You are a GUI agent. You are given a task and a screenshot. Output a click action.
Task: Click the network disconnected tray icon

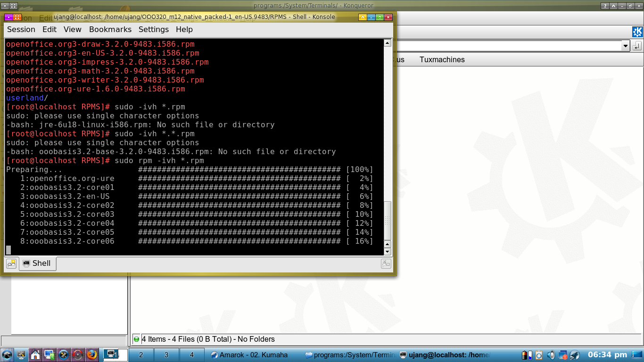pyautogui.click(x=563, y=355)
